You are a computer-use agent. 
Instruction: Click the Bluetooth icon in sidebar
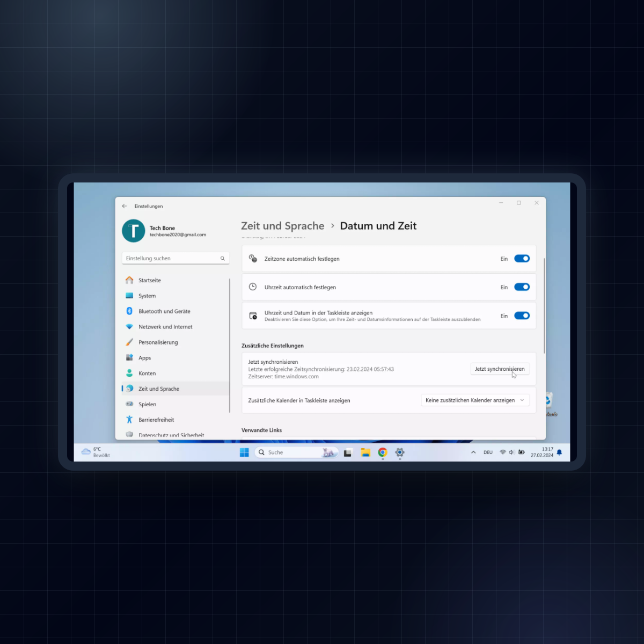(x=129, y=311)
